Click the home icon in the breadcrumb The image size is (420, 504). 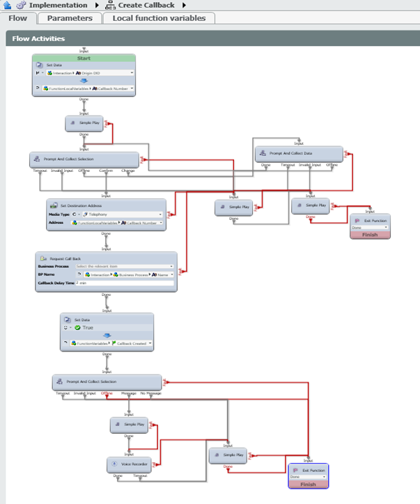click(7, 6)
